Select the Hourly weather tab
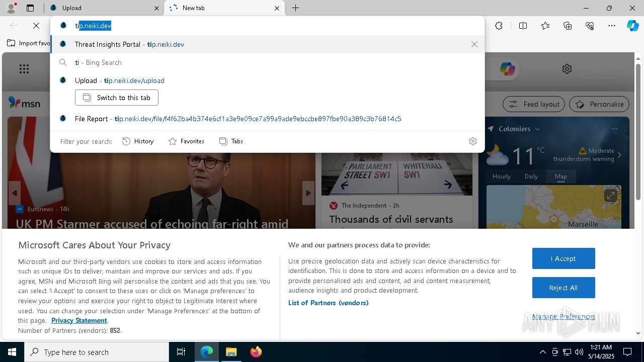Image resolution: width=644 pixels, height=362 pixels. (x=502, y=176)
